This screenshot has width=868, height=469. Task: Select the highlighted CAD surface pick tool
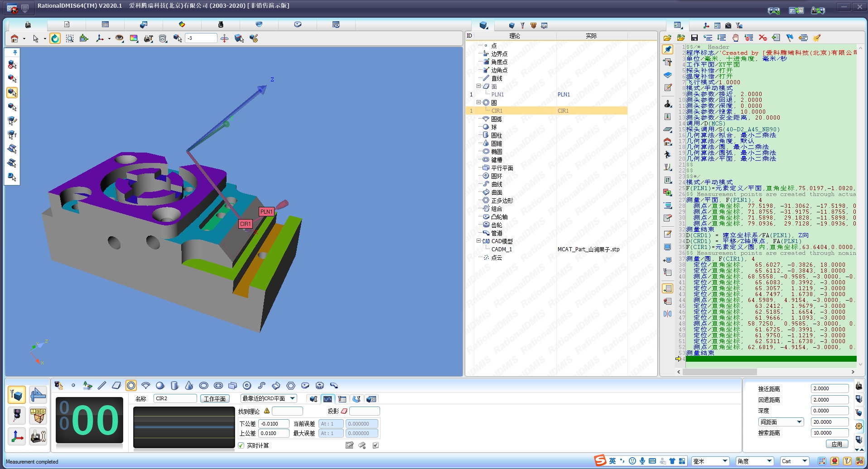click(12, 93)
